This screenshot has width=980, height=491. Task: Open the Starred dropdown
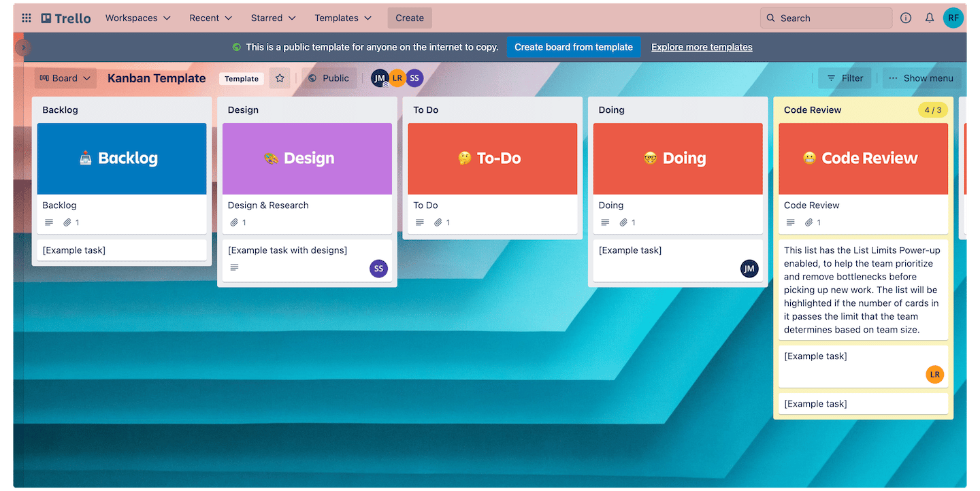tap(274, 18)
